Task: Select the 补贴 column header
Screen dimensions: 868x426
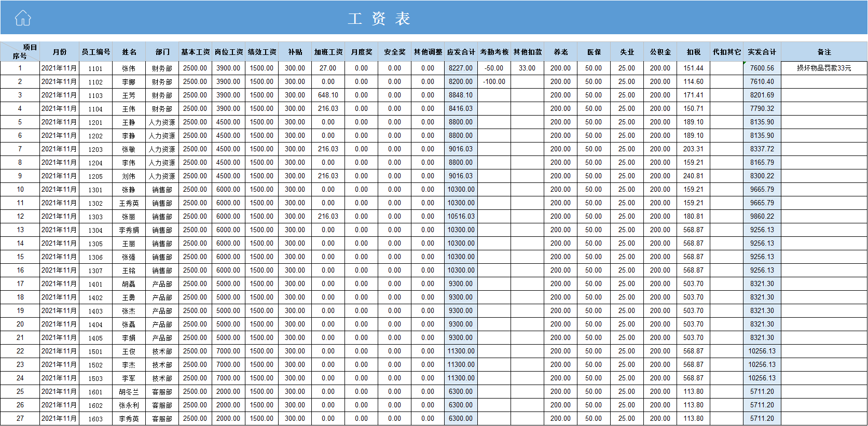Action: pos(295,52)
